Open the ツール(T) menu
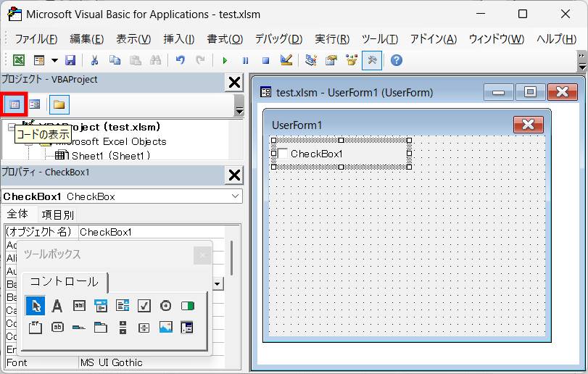Screen dimensions: 588x374 click(x=380, y=38)
